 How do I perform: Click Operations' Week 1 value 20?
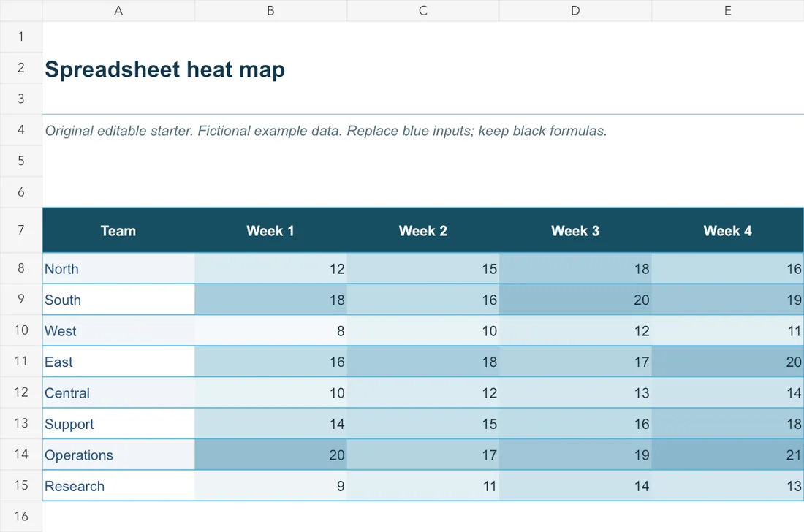click(270, 455)
